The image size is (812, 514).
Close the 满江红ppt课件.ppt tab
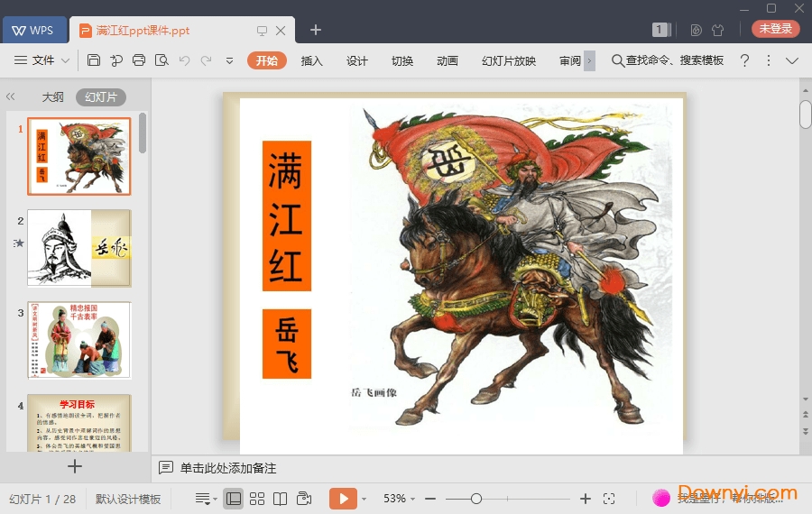point(281,31)
